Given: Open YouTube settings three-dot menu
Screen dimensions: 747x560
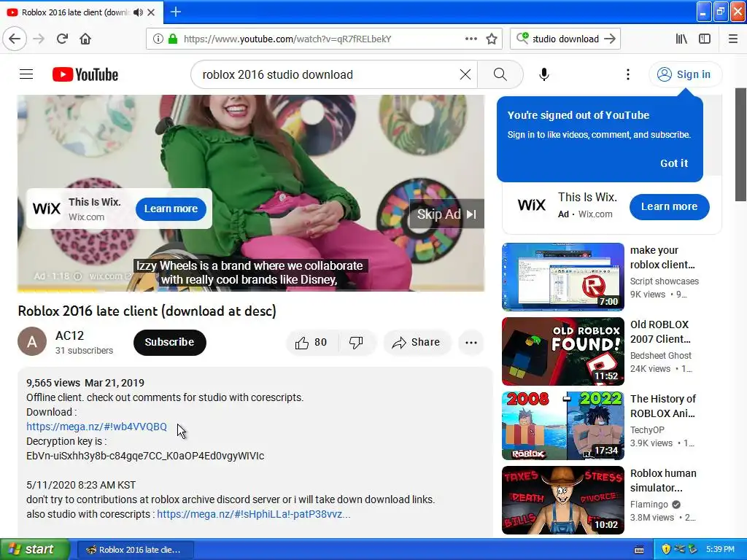Looking at the screenshot, I should (x=628, y=74).
